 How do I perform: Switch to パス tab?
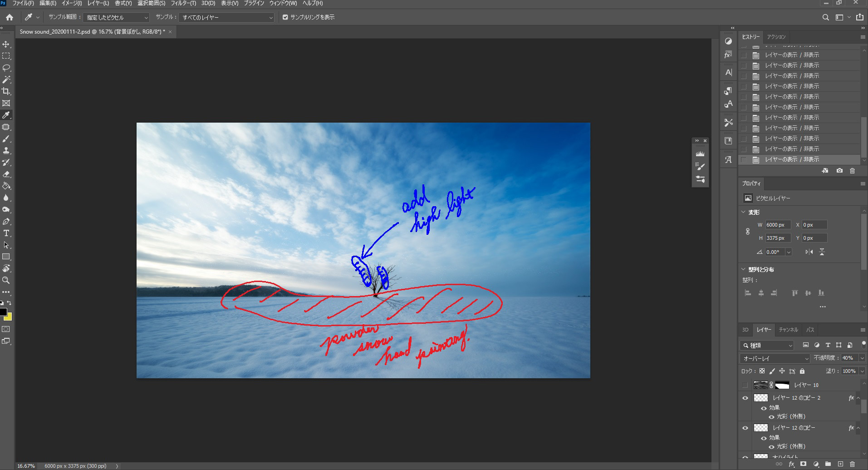click(810, 330)
